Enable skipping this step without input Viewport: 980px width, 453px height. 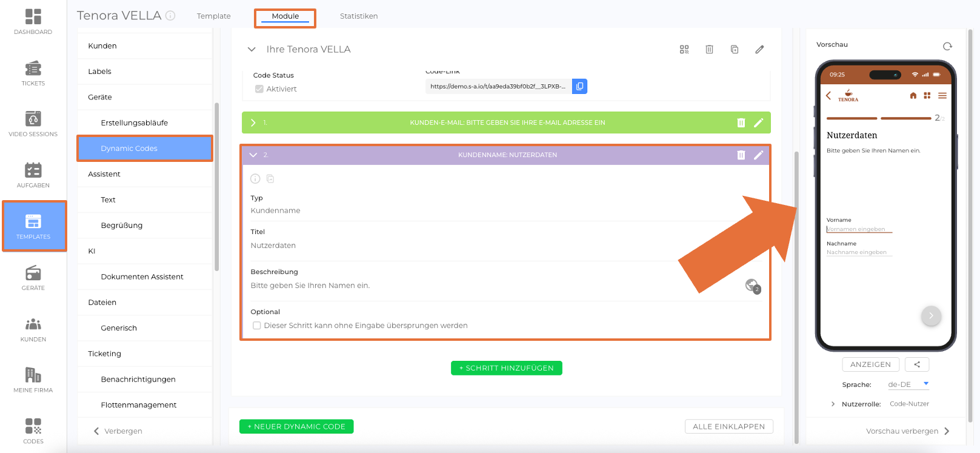click(x=257, y=326)
